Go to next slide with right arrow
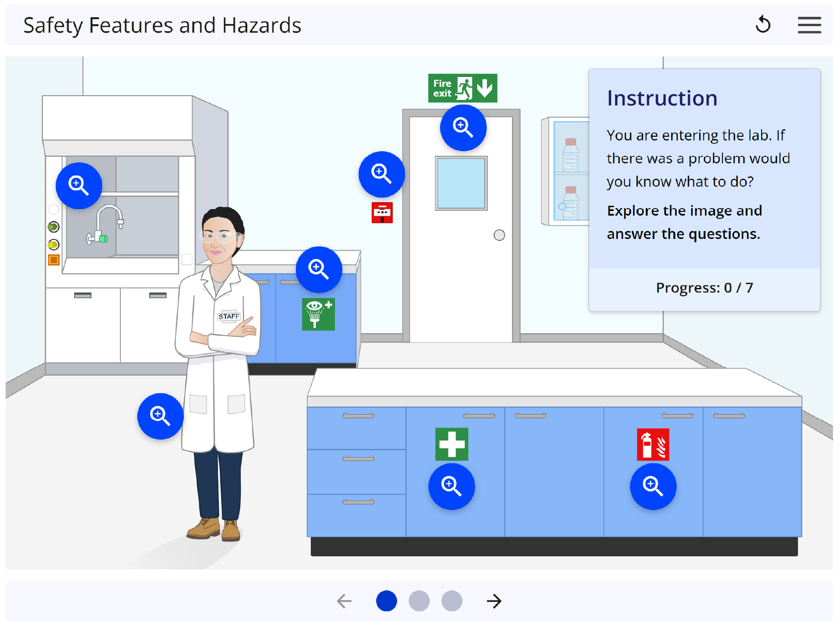Screen dimensions: 840x630 coord(494,601)
